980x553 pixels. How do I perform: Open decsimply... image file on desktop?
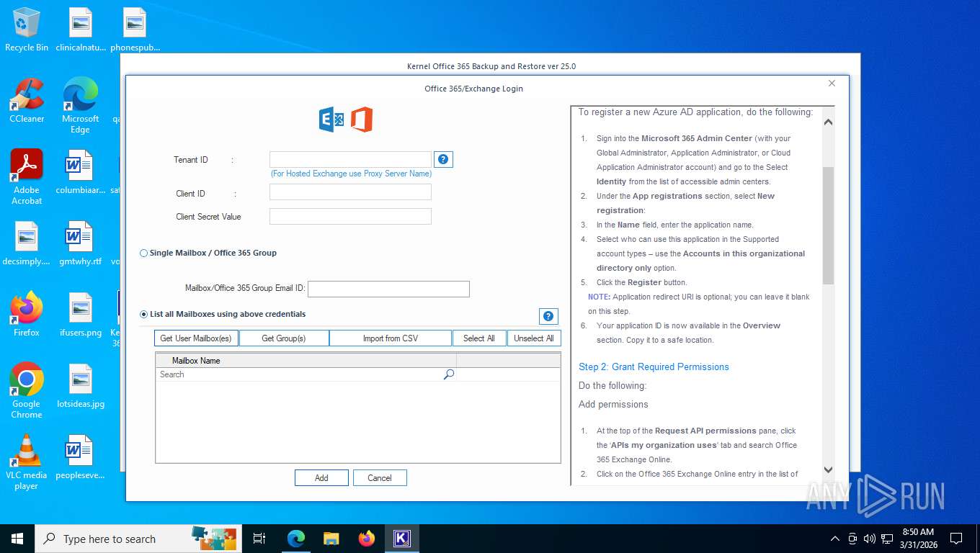tap(27, 243)
